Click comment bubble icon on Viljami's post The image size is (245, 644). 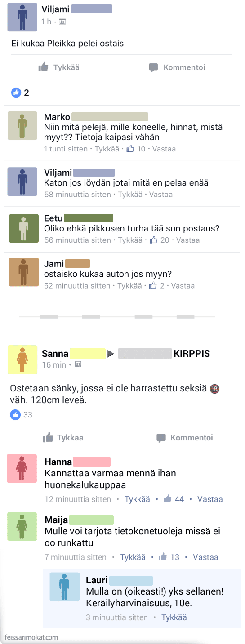pyautogui.click(x=153, y=67)
